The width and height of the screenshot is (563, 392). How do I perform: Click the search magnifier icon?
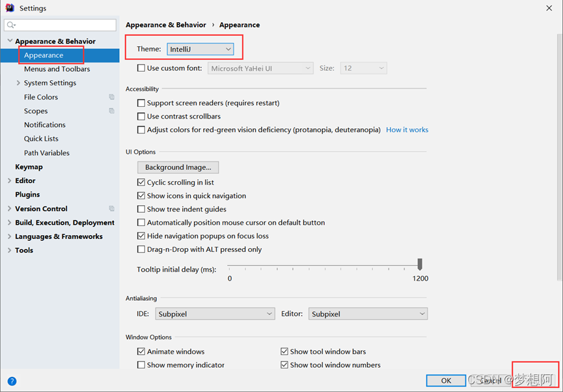pos(11,25)
